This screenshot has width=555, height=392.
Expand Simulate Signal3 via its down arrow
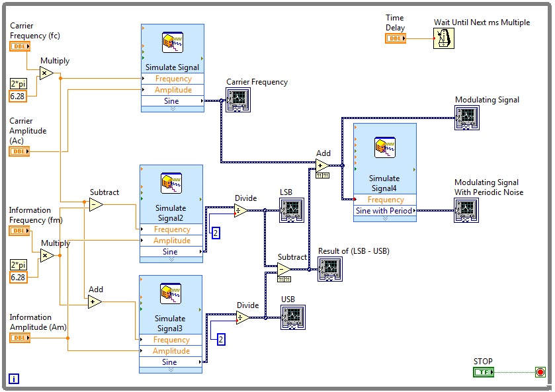pyautogui.click(x=172, y=370)
